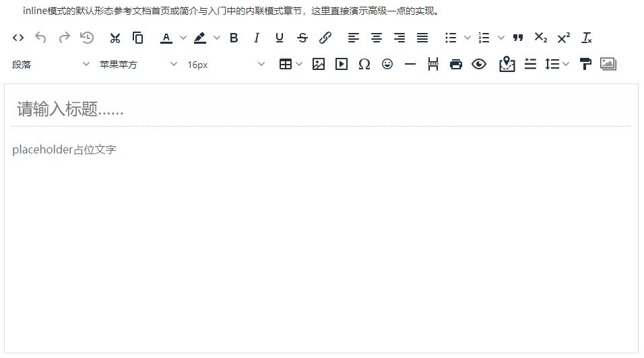Screen dimensions: 644x358
Task: Activate the format painter
Action: click(585, 65)
